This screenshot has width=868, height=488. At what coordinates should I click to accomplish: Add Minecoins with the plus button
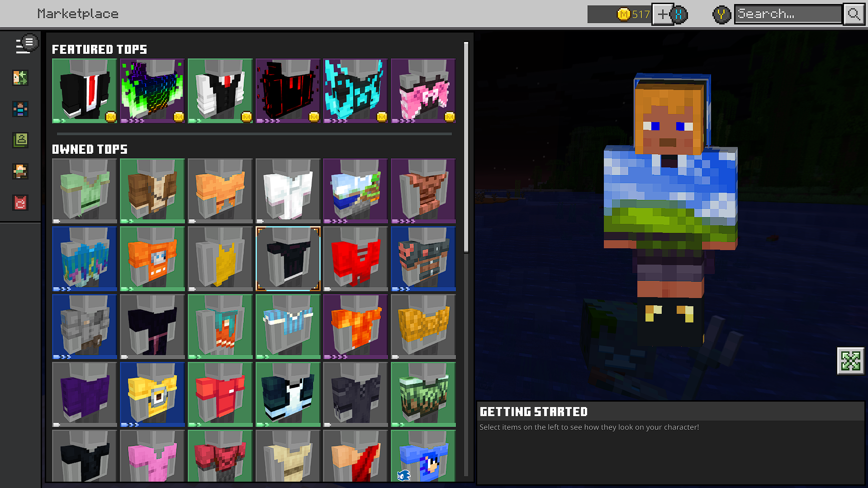tap(662, 14)
